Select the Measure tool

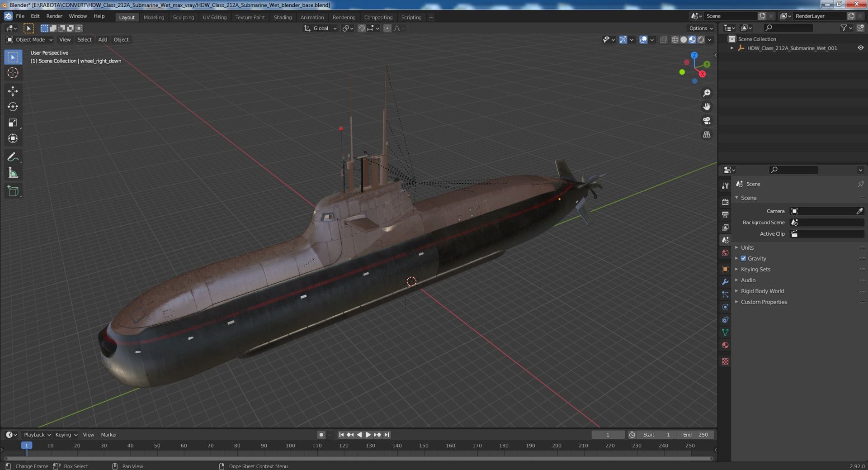tap(13, 173)
